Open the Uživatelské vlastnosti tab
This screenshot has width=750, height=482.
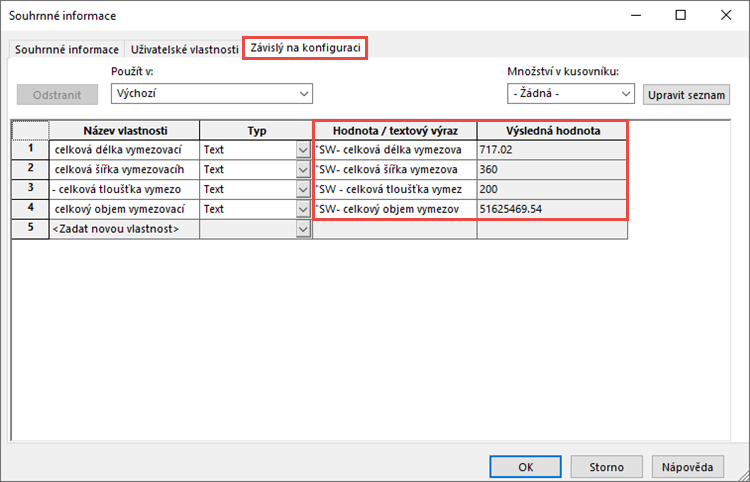click(184, 49)
